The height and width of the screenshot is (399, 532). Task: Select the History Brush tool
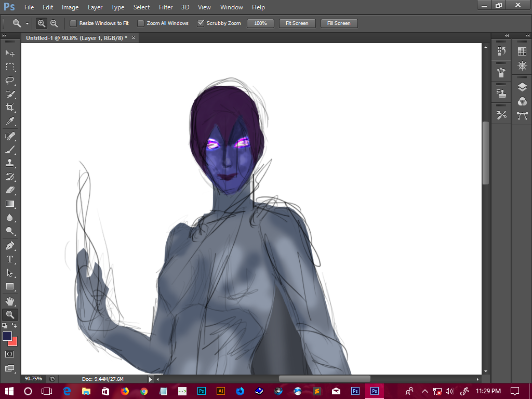[10, 177]
